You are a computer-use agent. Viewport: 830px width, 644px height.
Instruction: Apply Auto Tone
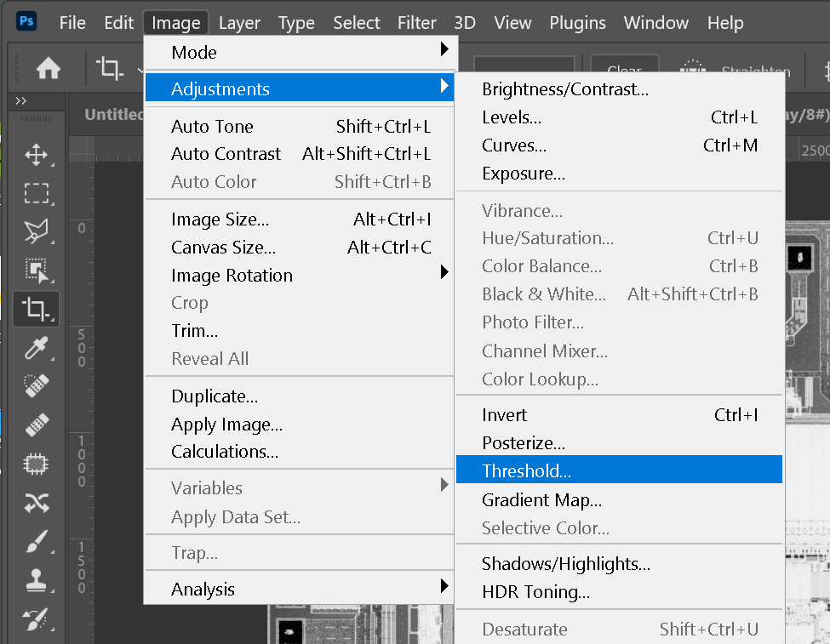[x=300, y=126]
